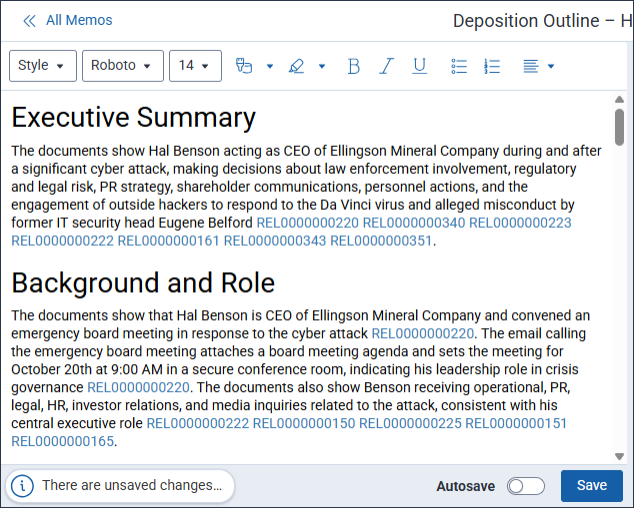Toggle bold formatting
The width and height of the screenshot is (634, 508).
coord(354,66)
